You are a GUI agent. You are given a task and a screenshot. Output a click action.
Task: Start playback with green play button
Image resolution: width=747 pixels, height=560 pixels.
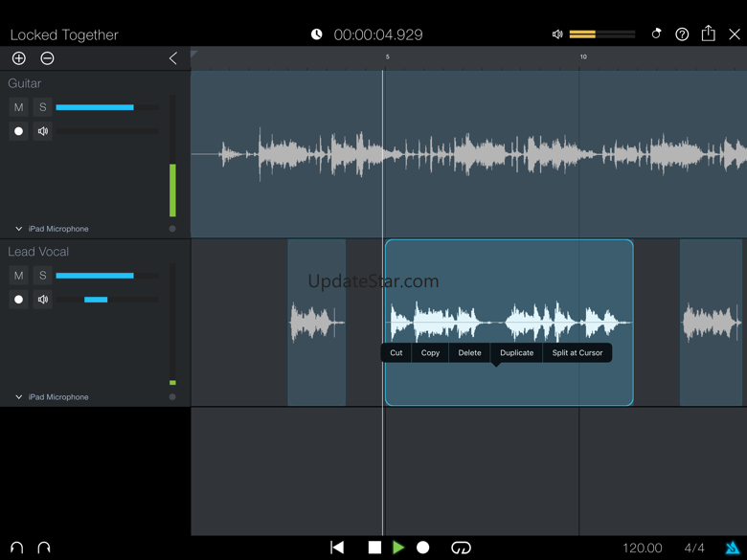[x=398, y=548]
